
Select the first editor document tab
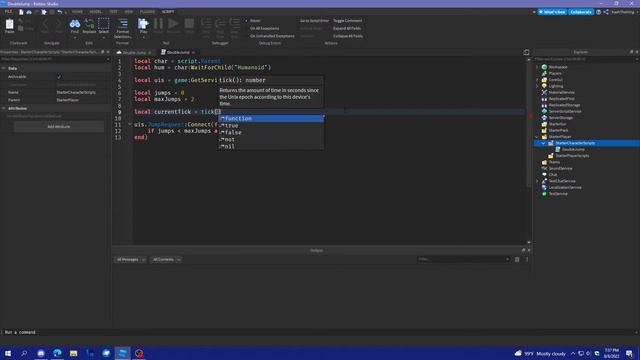click(x=134, y=52)
